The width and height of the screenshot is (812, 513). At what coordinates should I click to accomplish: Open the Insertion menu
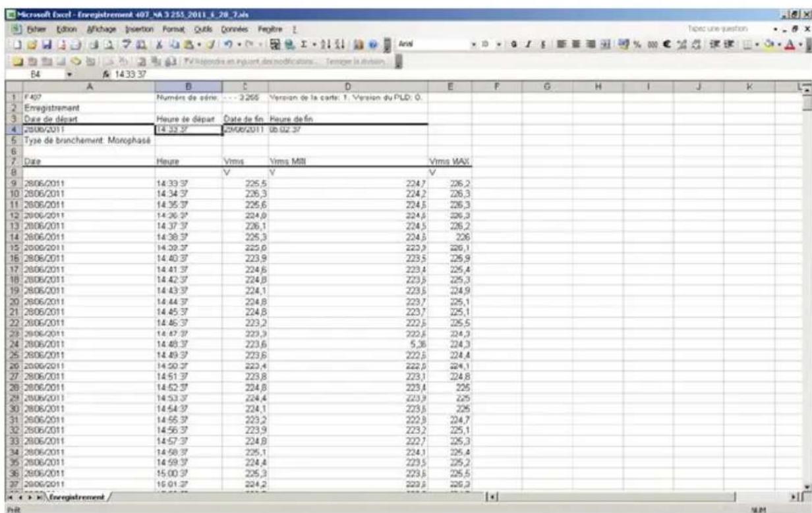(139, 29)
